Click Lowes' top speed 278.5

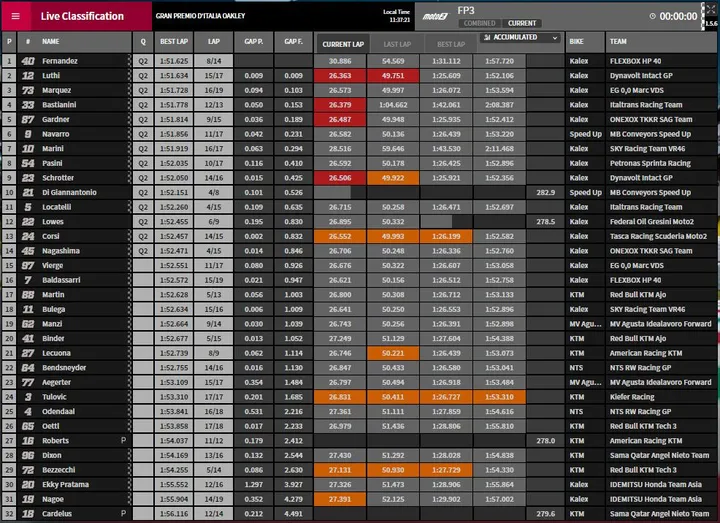(546, 222)
